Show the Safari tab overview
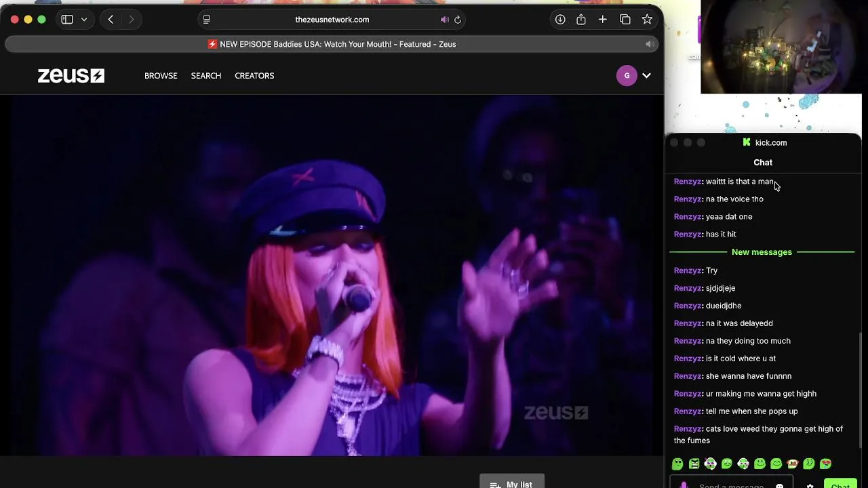 point(625,20)
